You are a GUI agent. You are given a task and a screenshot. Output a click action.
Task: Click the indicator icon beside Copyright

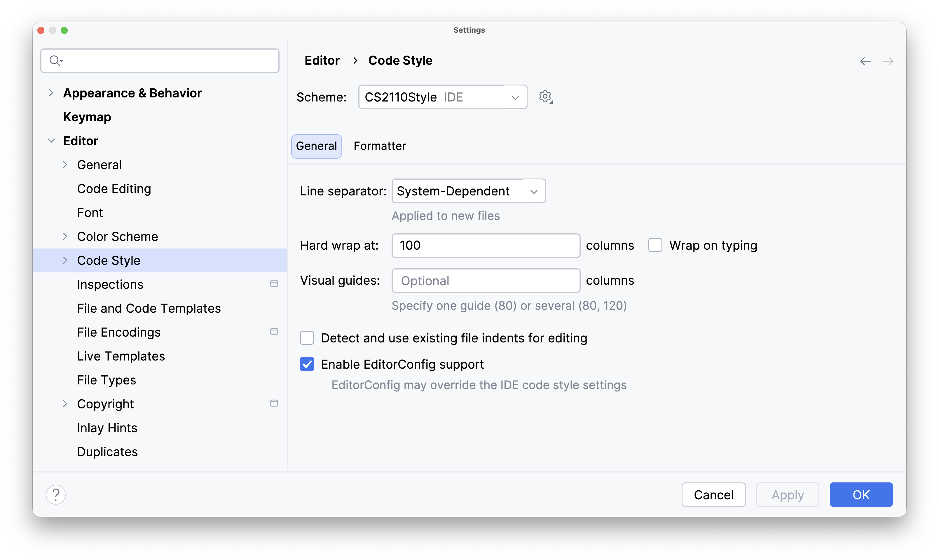274,403
